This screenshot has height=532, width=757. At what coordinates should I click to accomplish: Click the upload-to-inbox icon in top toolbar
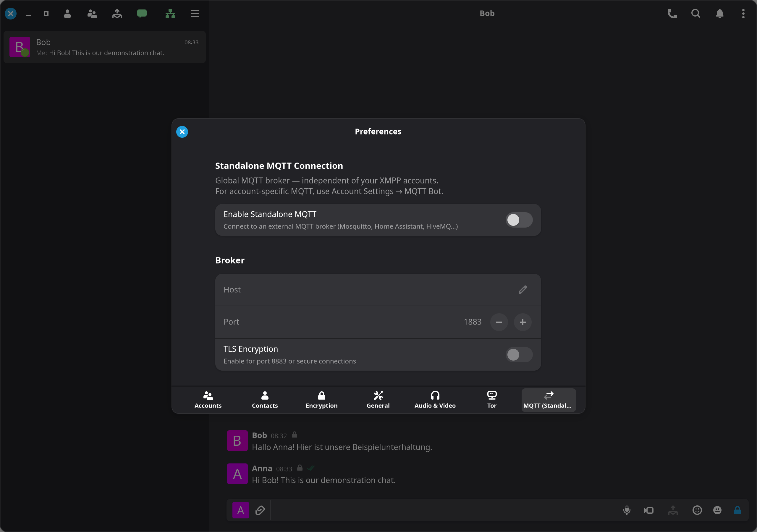click(117, 14)
